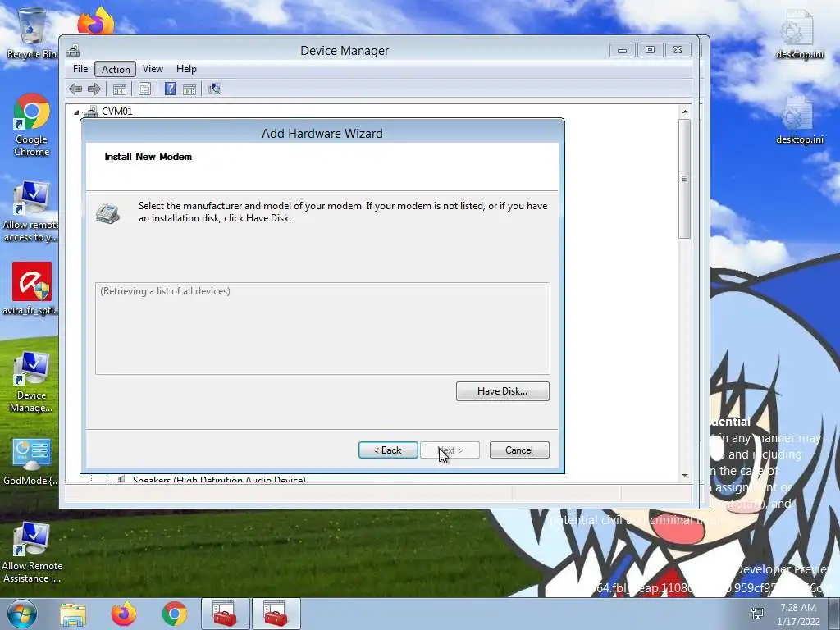Click the modem telephone icon in wizard

pos(107,213)
